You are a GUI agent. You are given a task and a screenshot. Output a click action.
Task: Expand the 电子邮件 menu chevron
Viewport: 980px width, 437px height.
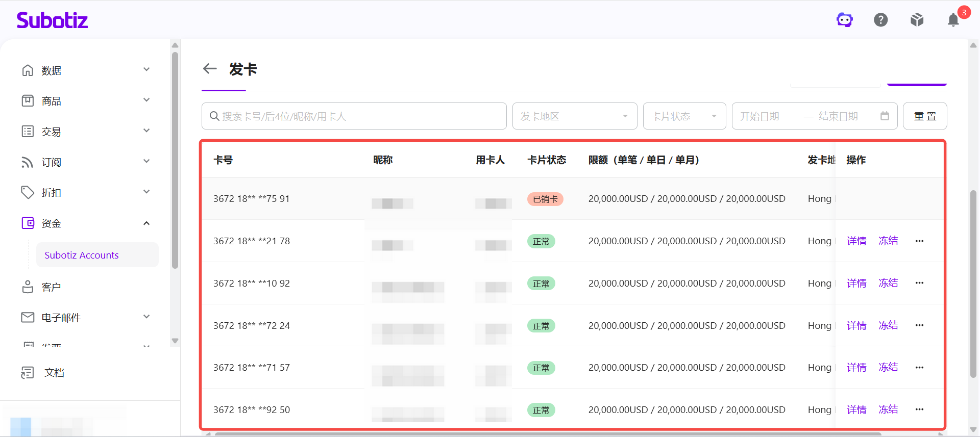(x=146, y=317)
